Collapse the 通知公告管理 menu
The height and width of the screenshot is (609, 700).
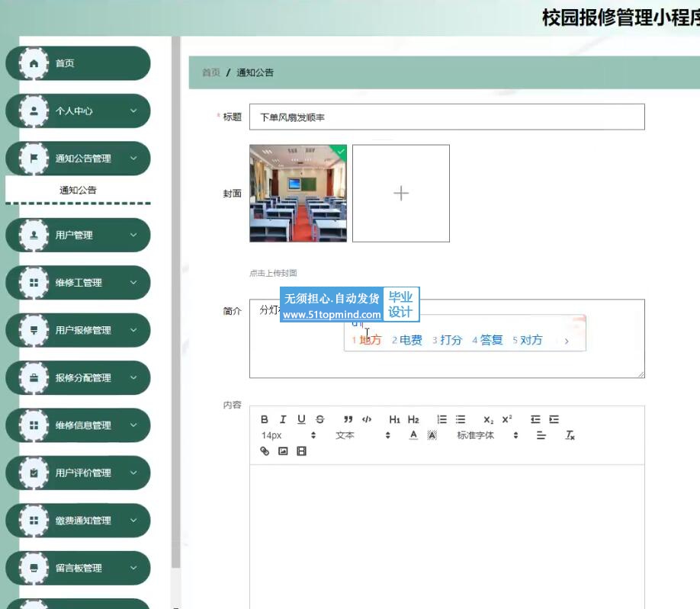[x=78, y=159]
